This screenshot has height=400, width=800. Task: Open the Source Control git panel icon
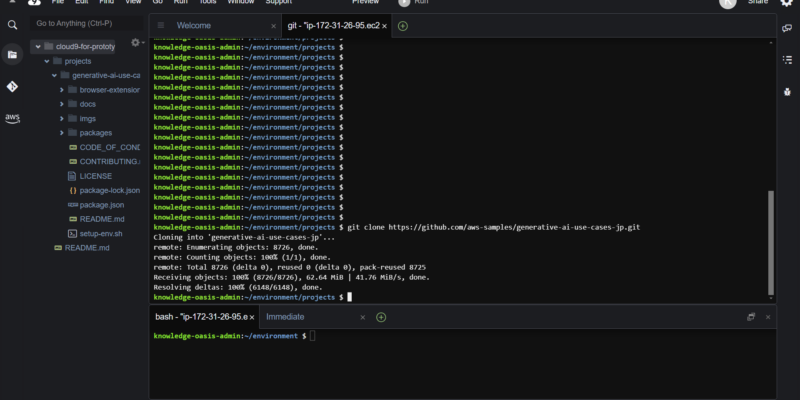click(x=12, y=87)
